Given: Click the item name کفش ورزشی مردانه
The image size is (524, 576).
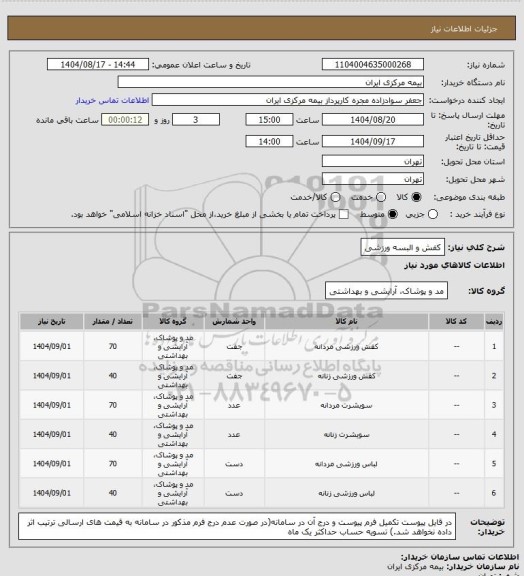Looking at the screenshot, I should point(346,346).
